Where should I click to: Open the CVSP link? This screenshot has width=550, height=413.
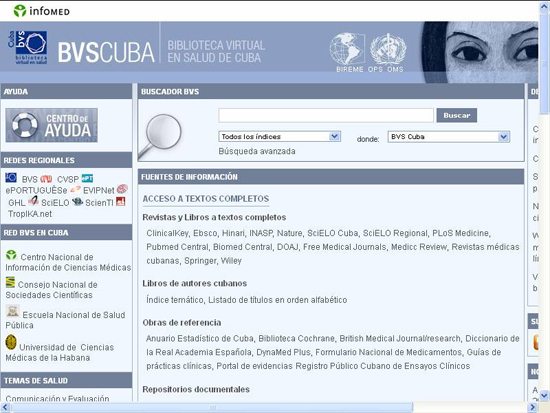pyautogui.click(x=68, y=179)
